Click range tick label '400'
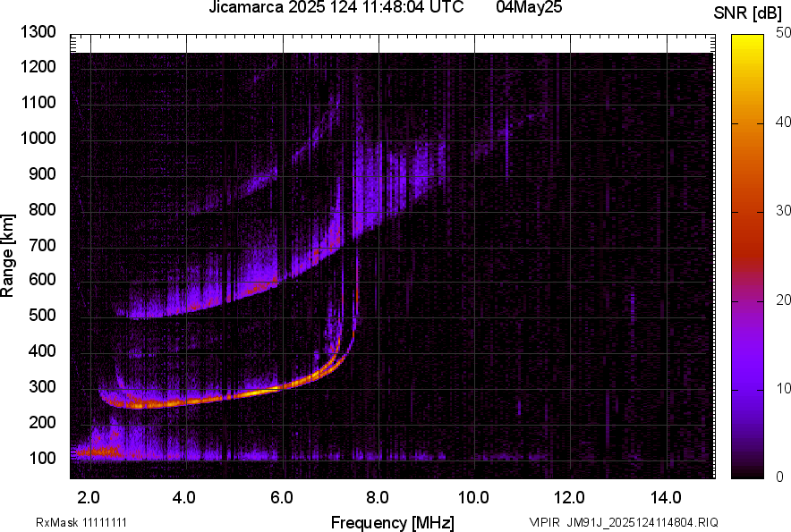 (42, 350)
